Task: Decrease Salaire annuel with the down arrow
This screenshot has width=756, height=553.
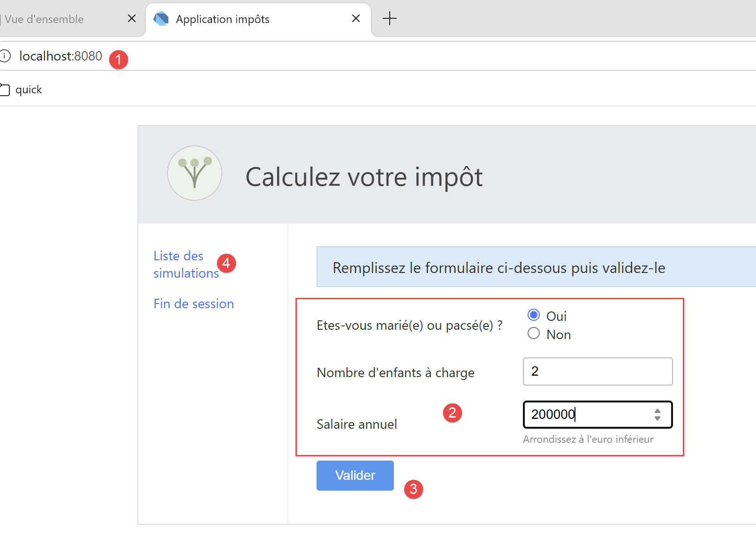Action: coord(658,418)
